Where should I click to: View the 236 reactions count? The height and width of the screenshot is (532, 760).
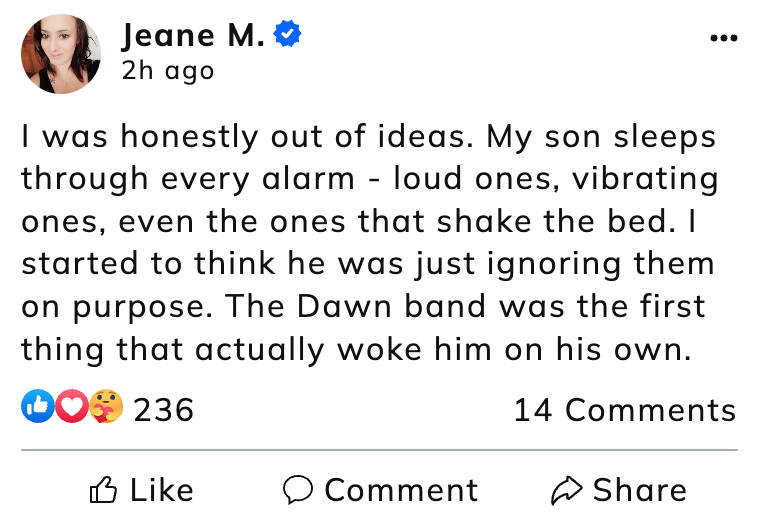point(163,410)
